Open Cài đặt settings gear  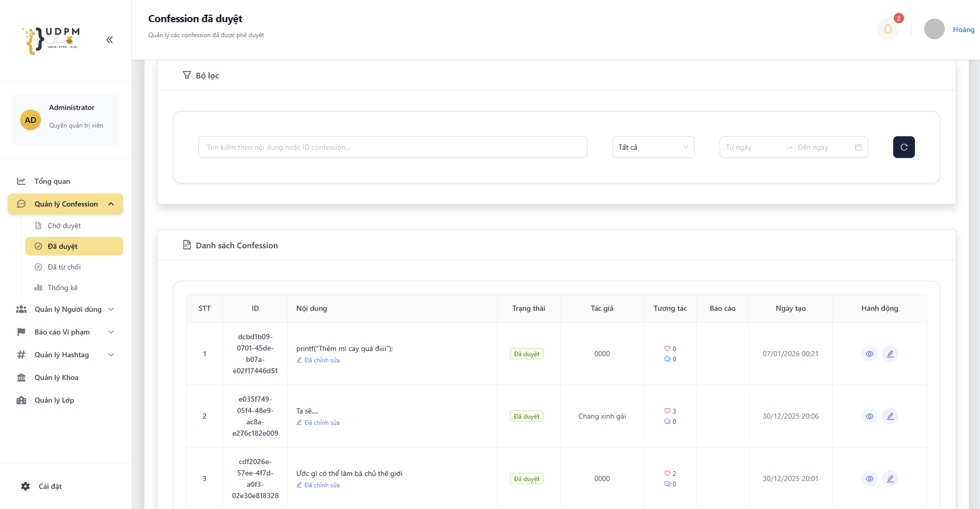(25, 486)
